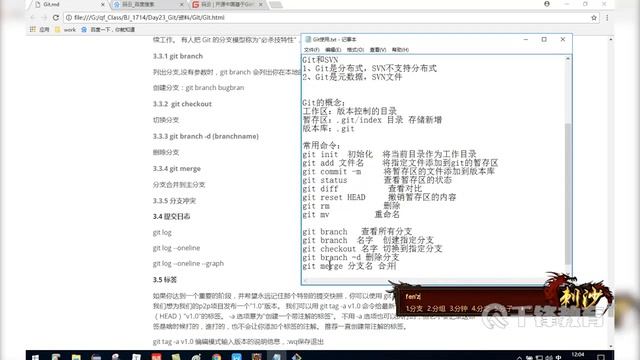This screenshot has width=640, height=360.
Task: Open Notepad 查看(V) menu
Action: pos(378,50)
